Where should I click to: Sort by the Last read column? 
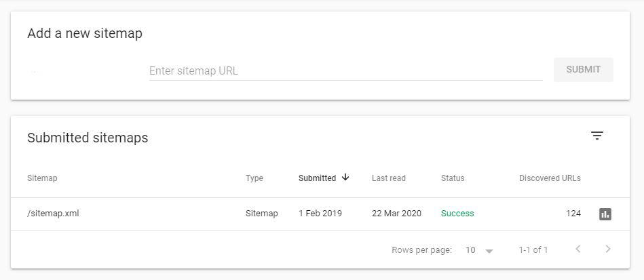pyautogui.click(x=388, y=178)
